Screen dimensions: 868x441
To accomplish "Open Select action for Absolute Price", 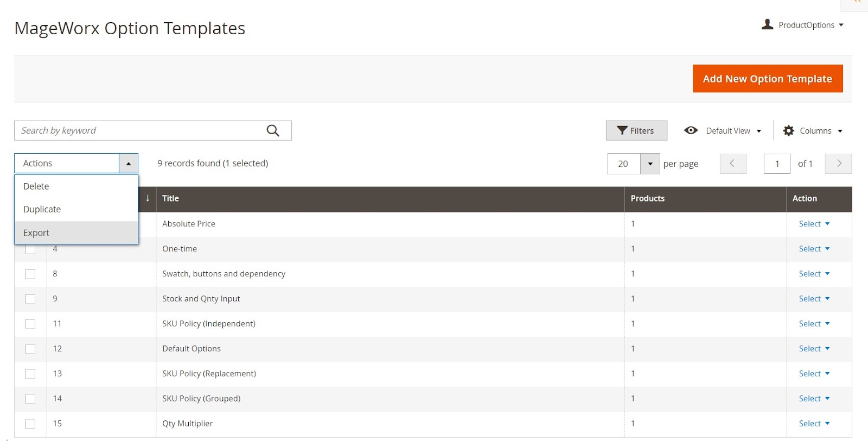I will [814, 224].
